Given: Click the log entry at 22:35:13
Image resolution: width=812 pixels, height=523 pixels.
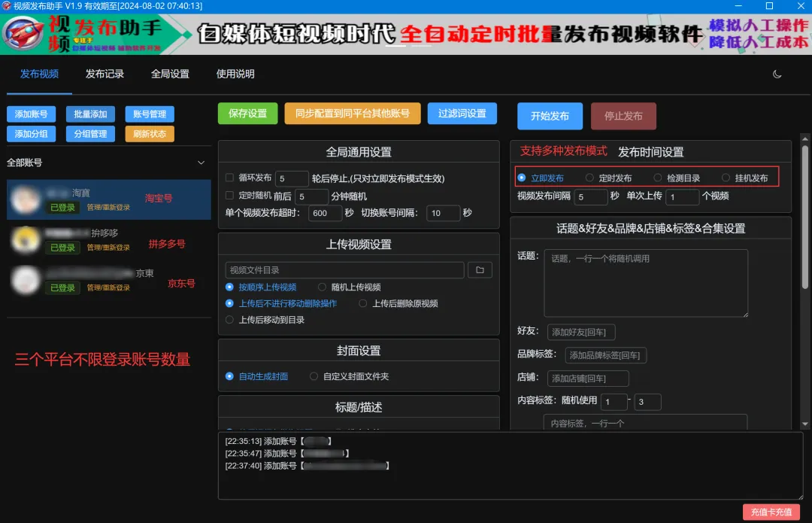Looking at the screenshot, I should [x=279, y=441].
